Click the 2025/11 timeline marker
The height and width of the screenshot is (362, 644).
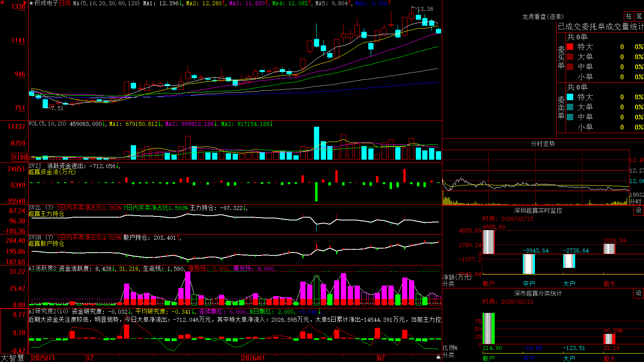tap(43, 358)
